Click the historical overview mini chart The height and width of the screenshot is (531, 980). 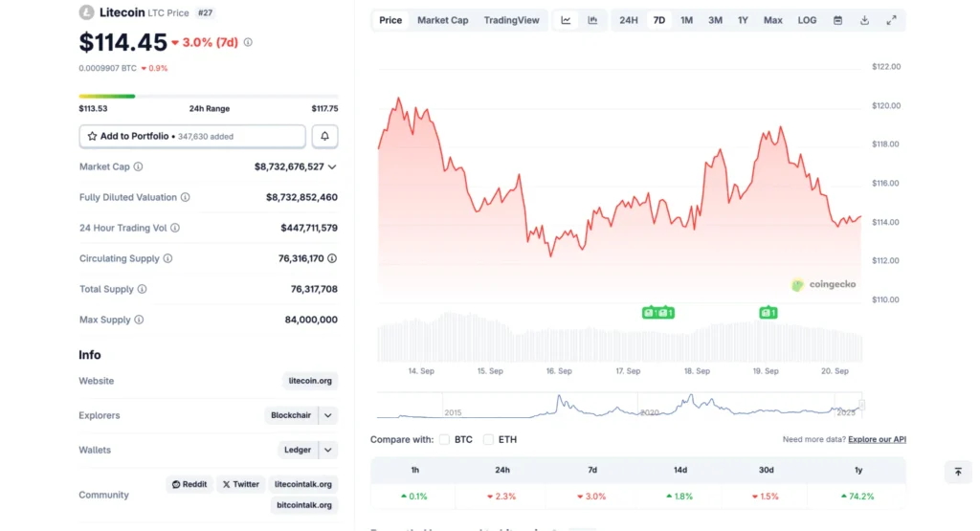pos(620,405)
